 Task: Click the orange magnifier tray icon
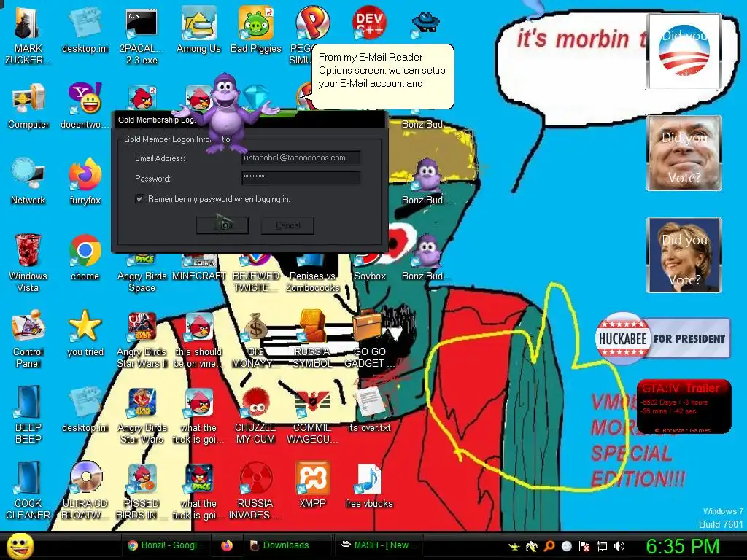tap(549, 546)
